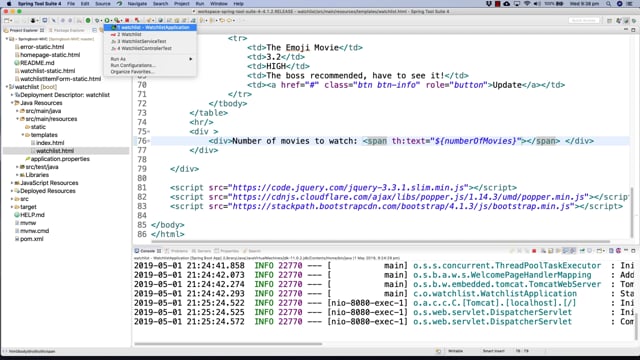Expand the JavaScript Resources node
Viewport: 640px width, 360px height.
[x=12, y=183]
